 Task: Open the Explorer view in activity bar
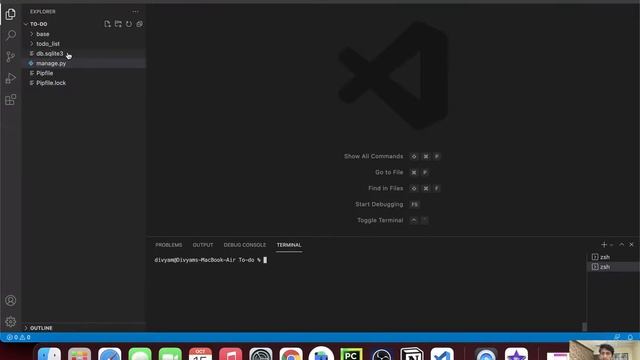click(x=11, y=14)
